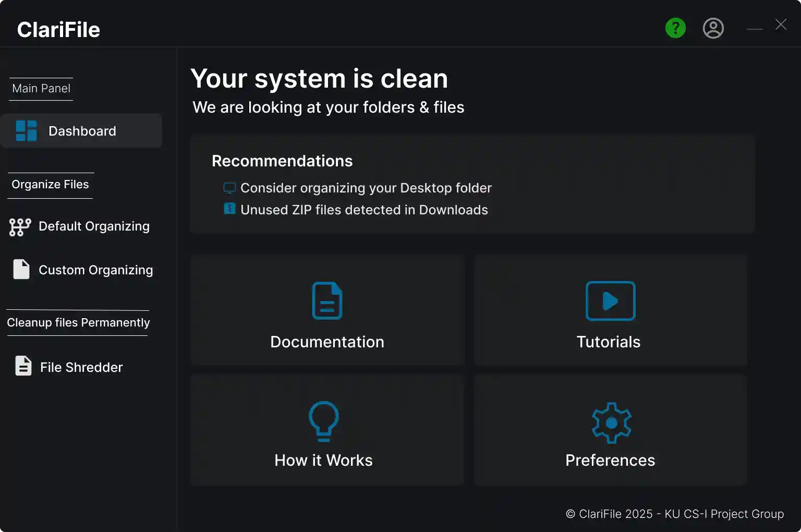Click the desktop monitor recommendation icon
The image size is (801, 532).
point(229,188)
